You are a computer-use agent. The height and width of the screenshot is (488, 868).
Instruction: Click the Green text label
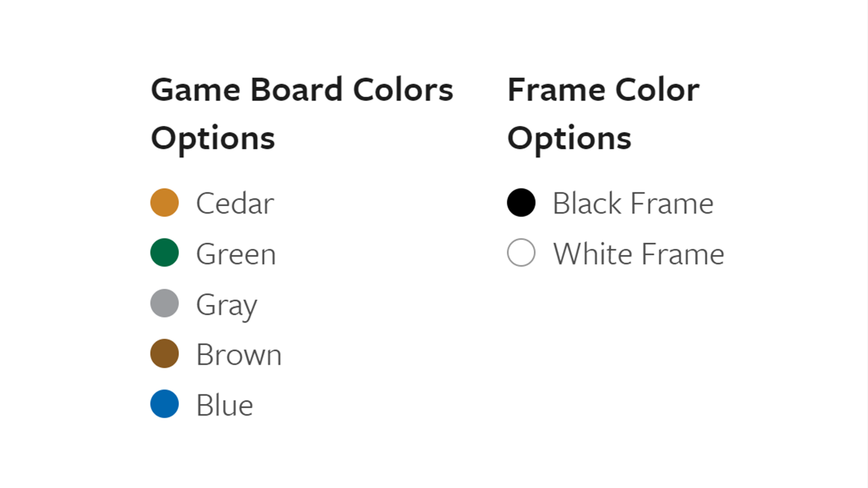pyautogui.click(x=236, y=254)
